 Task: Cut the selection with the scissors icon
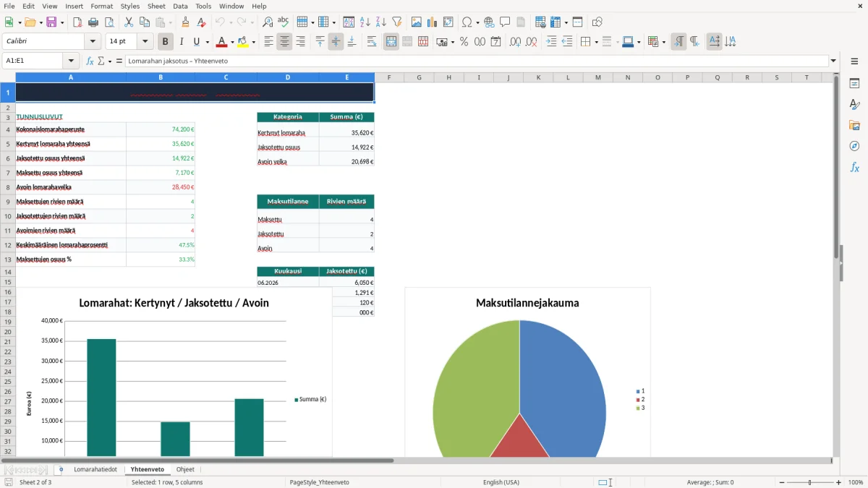[129, 22]
